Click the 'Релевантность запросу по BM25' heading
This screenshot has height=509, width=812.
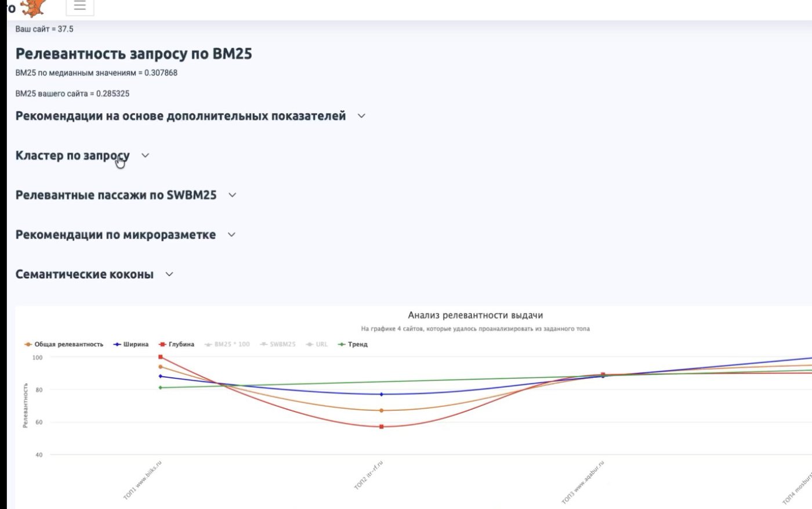click(x=134, y=54)
